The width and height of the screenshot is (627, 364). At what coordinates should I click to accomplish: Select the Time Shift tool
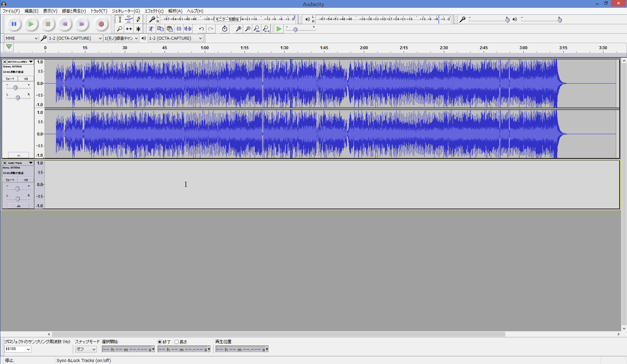(x=129, y=29)
